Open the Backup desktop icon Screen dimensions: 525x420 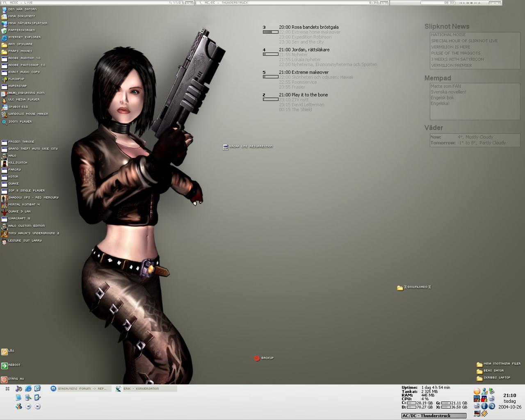(264, 358)
